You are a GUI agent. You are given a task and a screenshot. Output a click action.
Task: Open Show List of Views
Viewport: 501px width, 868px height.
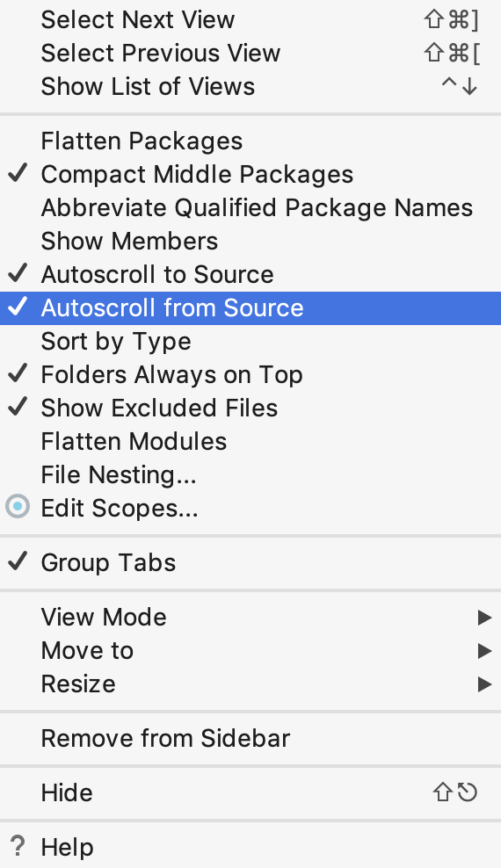pyautogui.click(x=250, y=86)
